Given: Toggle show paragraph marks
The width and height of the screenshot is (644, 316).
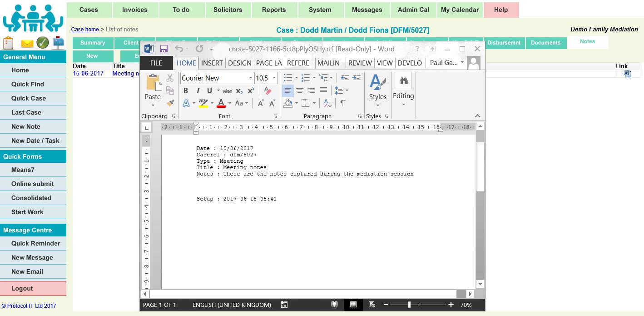Looking at the screenshot, I should (343, 103).
